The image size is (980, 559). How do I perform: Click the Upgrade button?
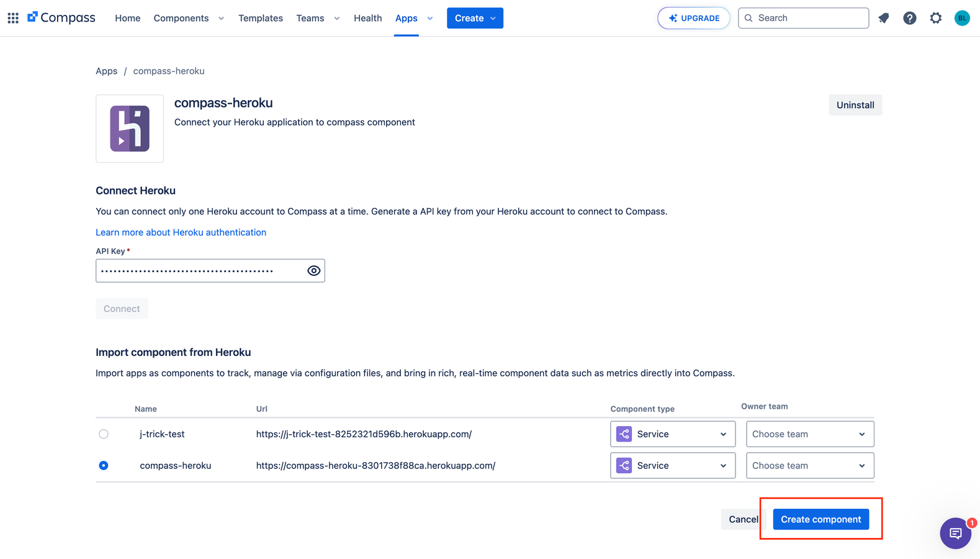click(694, 18)
